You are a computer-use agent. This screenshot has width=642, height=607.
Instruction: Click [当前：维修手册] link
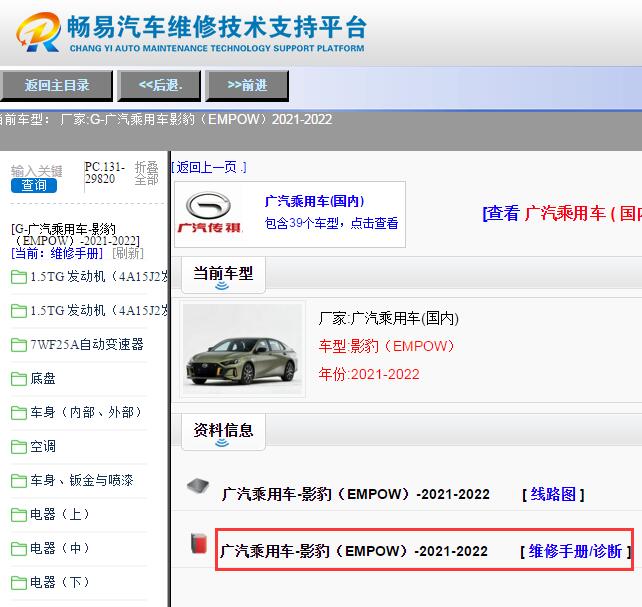pyautogui.click(x=57, y=253)
